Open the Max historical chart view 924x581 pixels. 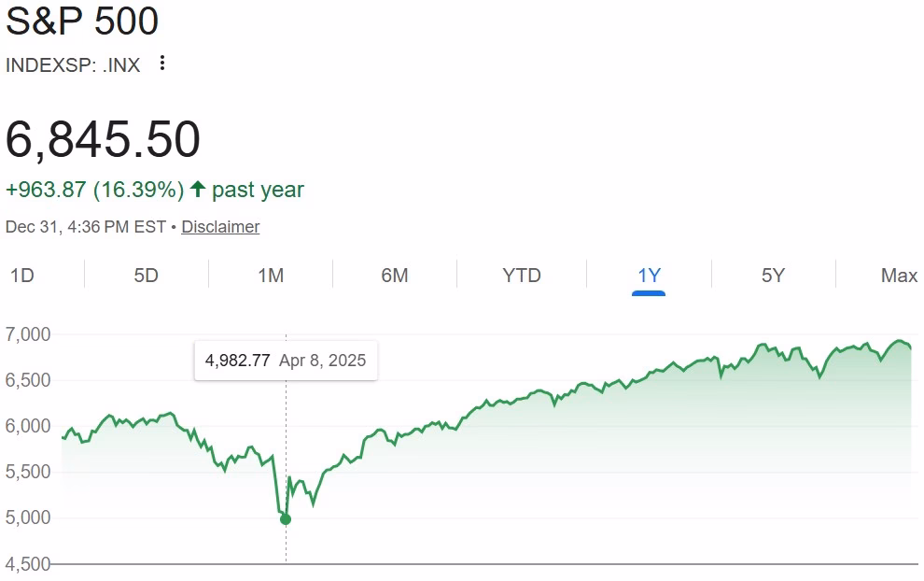897,276
